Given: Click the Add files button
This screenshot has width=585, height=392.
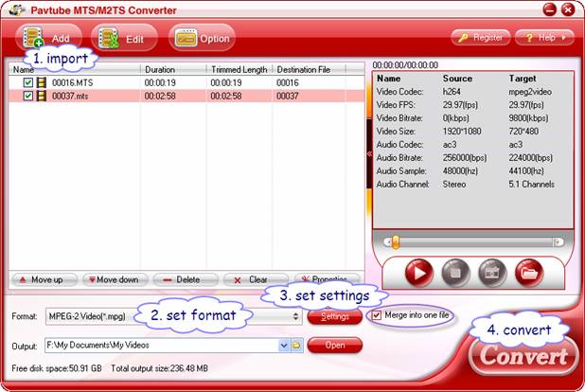Looking at the screenshot, I should [x=48, y=38].
